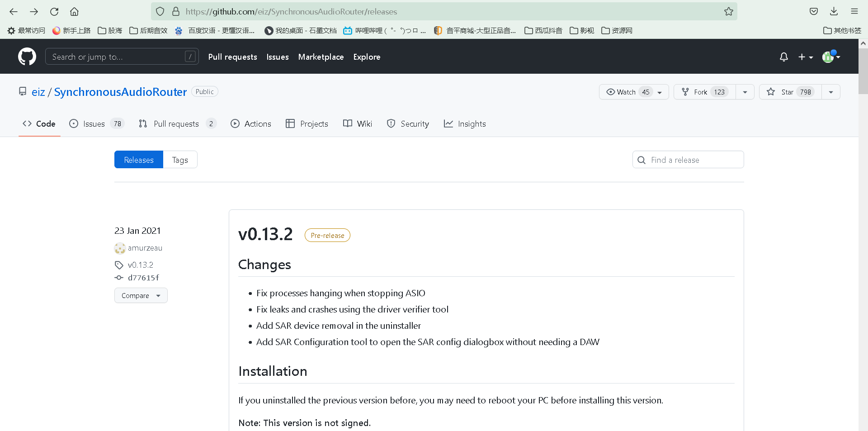Star the SynchronousAudioRouter repository
Image resolution: width=868 pixels, height=431 pixels.
pyautogui.click(x=790, y=92)
